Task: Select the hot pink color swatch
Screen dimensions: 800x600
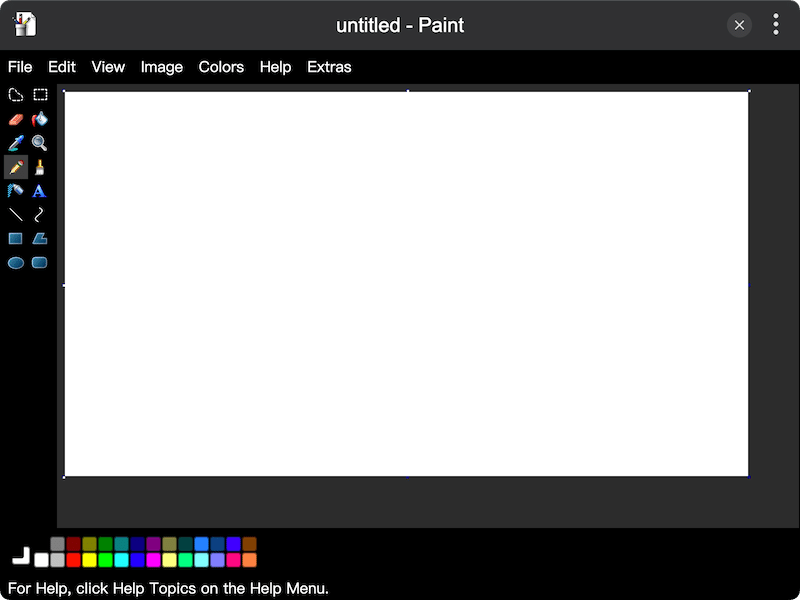Action: [234, 560]
